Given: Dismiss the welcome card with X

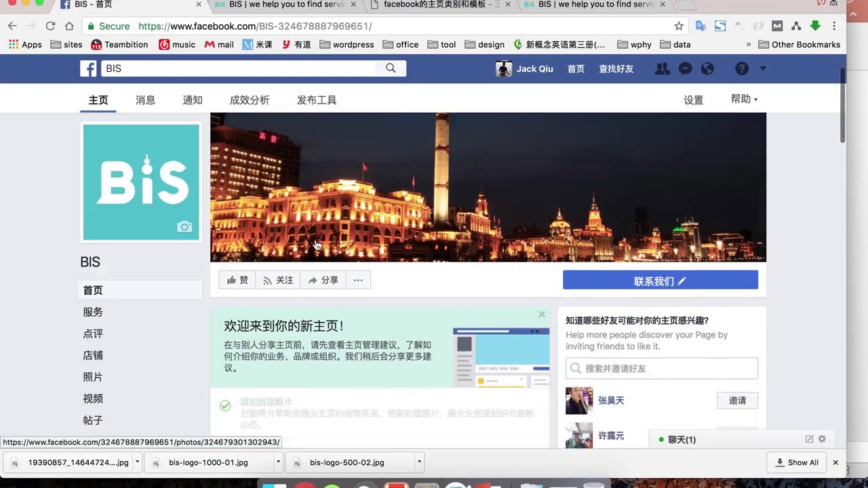Looking at the screenshot, I should [542, 314].
